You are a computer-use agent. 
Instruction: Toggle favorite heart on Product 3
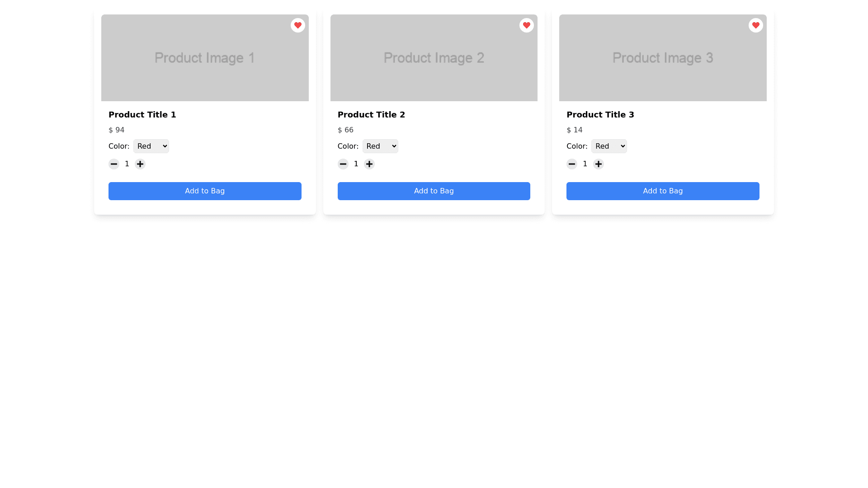point(755,25)
